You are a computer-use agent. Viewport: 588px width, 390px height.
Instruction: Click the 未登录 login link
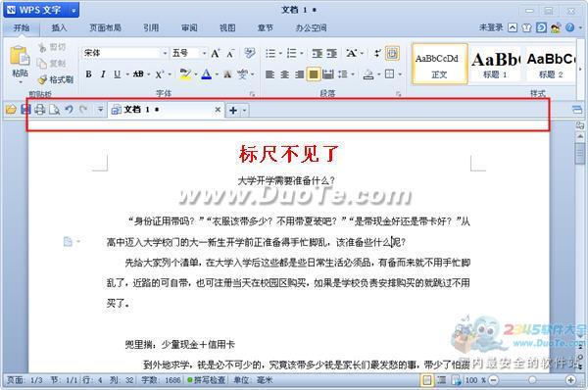coord(491,27)
